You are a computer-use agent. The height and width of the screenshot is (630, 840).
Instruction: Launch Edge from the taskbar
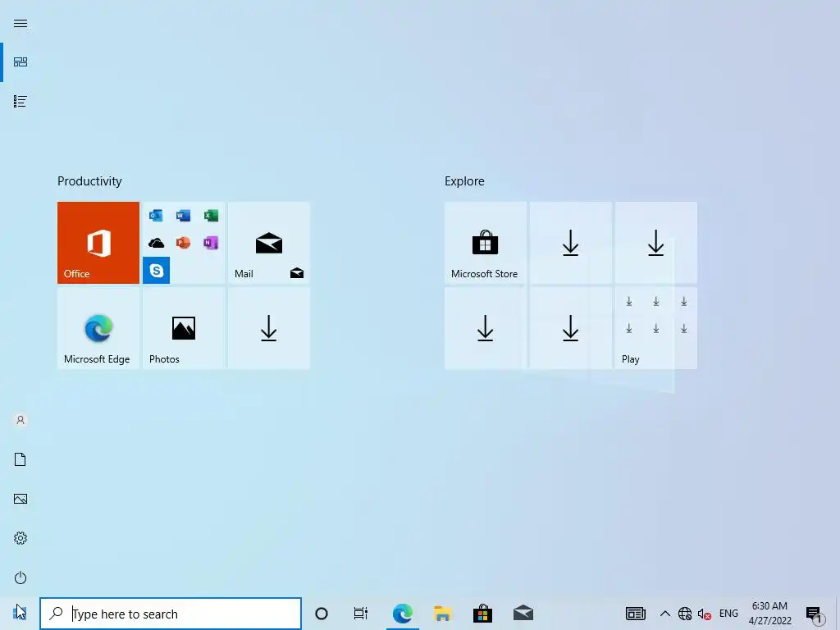[x=402, y=614]
